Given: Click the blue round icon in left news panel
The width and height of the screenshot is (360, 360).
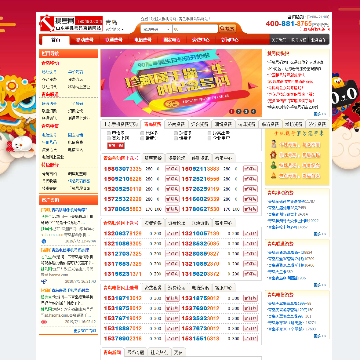Looking at the screenshot, I should pos(43,241).
